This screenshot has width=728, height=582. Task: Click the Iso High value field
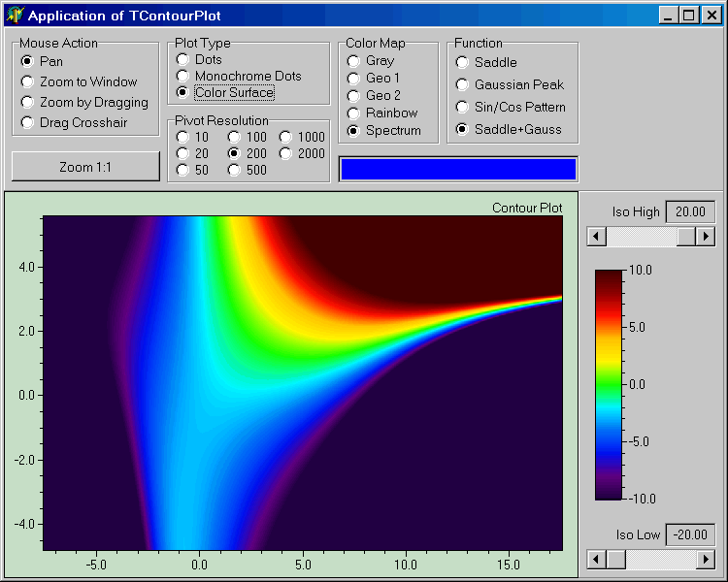[x=690, y=212]
